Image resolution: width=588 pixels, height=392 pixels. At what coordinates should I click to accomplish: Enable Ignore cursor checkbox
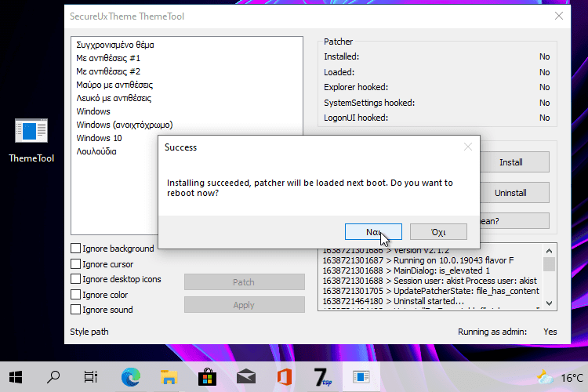coord(76,264)
